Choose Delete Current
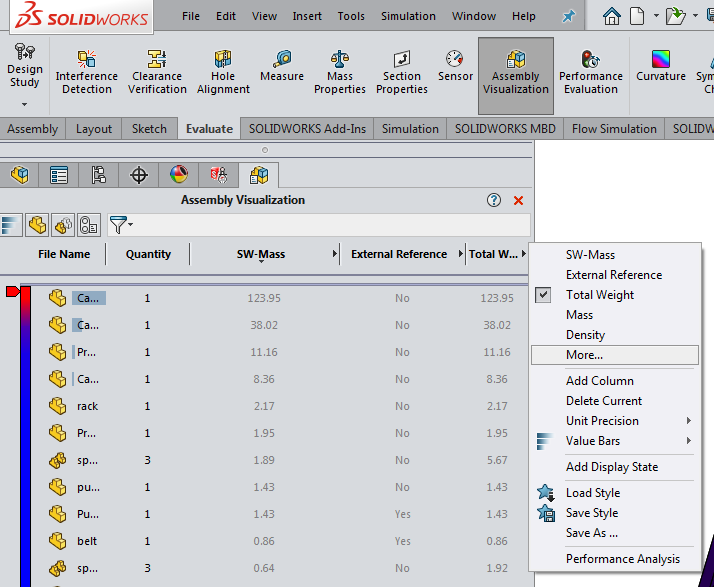This screenshot has height=587, width=714. pos(615,401)
